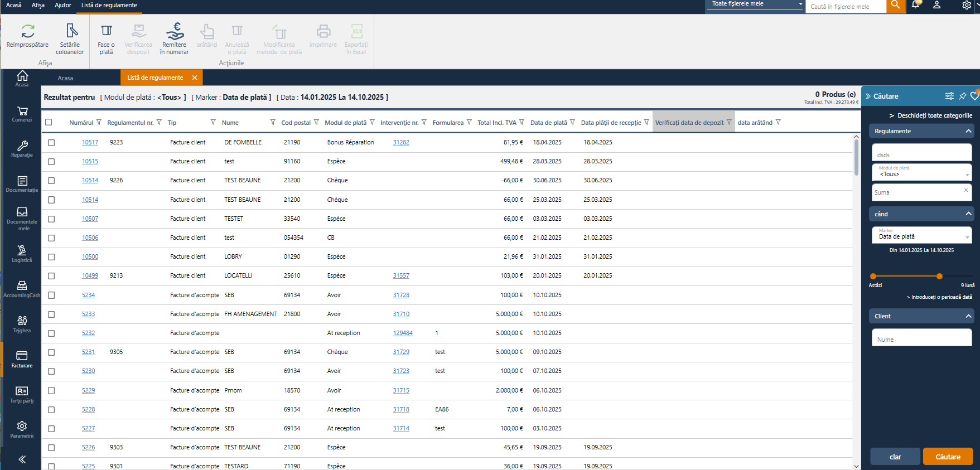Image resolution: width=980 pixels, height=470 pixels.
Task: Select Listă de regulamente ribbon tab
Action: point(109,5)
